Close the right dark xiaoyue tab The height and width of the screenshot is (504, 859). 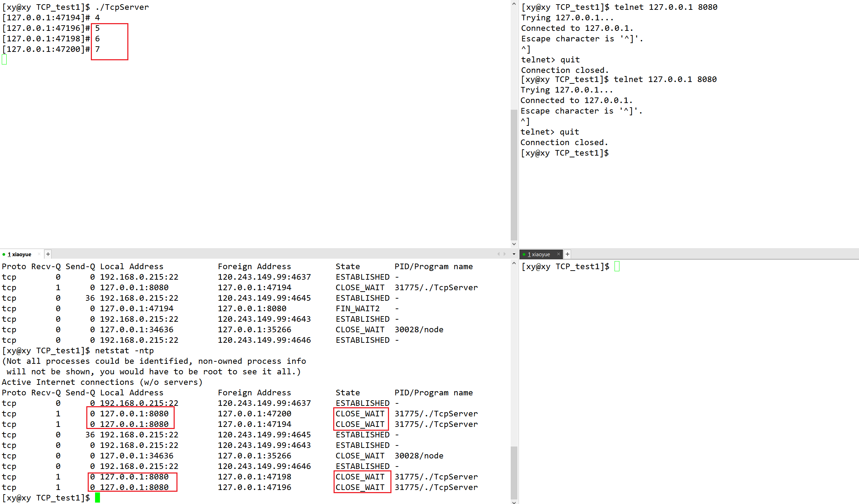[x=558, y=254]
